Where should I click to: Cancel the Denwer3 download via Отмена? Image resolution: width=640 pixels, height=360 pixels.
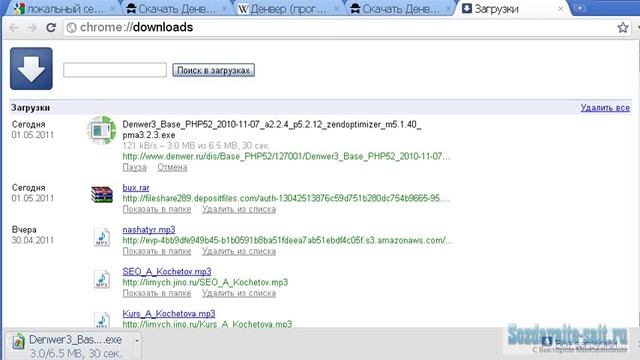(172, 167)
